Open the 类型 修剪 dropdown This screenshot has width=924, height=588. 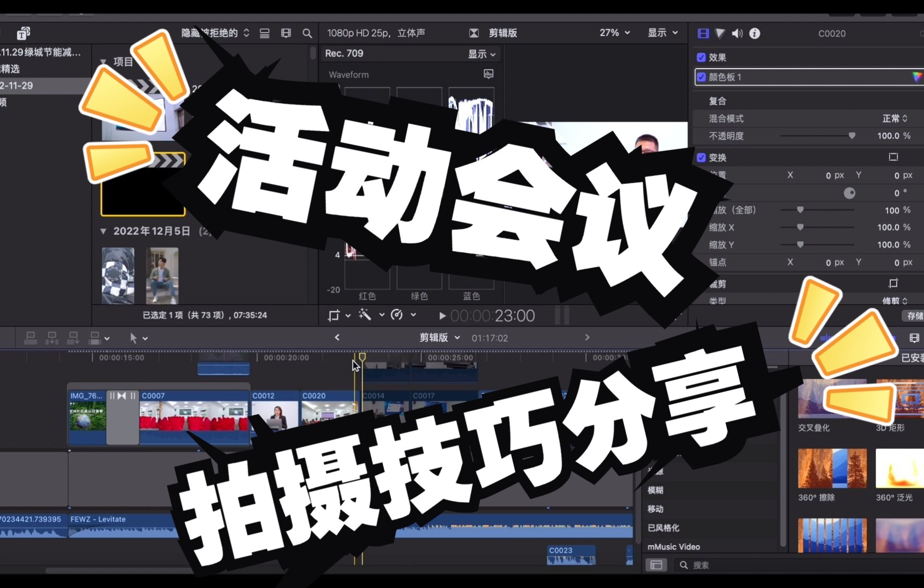[895, 301]
